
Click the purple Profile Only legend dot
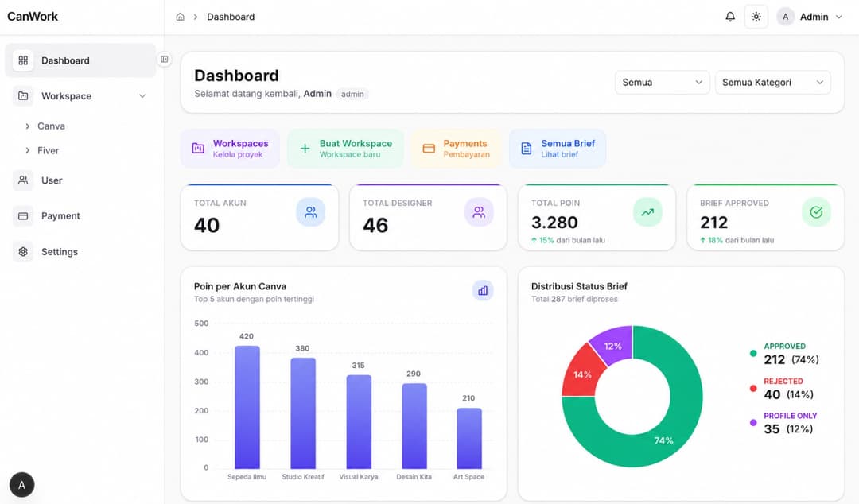753,423
